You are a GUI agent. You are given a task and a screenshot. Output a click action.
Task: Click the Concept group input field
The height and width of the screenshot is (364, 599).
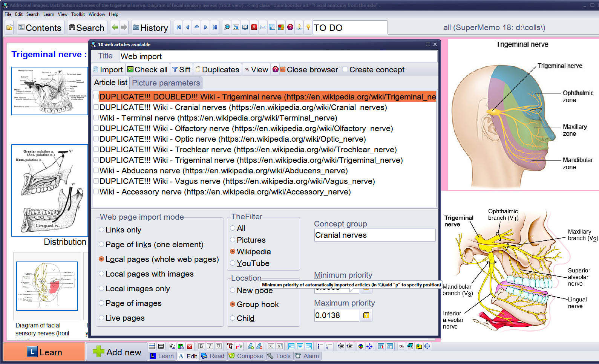[374, 235]
